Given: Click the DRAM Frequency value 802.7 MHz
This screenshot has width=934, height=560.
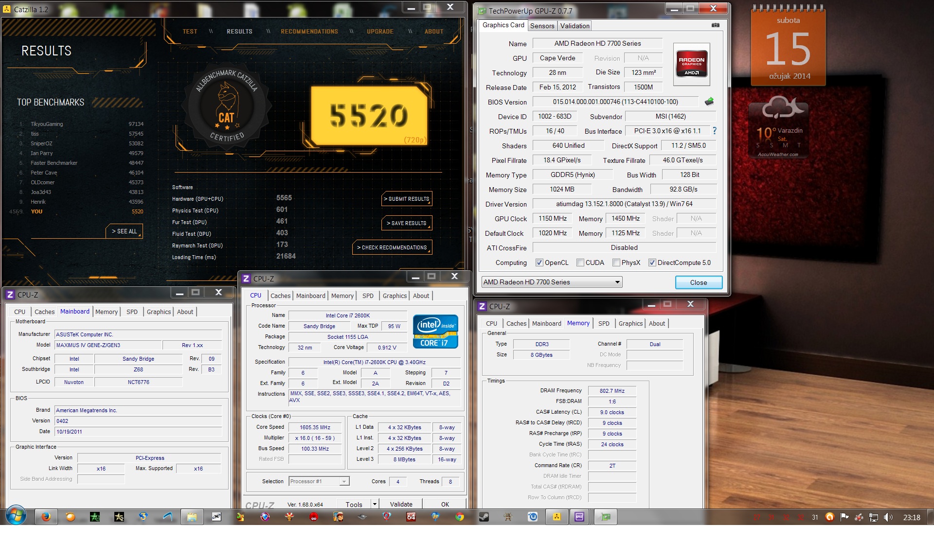Looking at the screenshot, I should (612, 391).
